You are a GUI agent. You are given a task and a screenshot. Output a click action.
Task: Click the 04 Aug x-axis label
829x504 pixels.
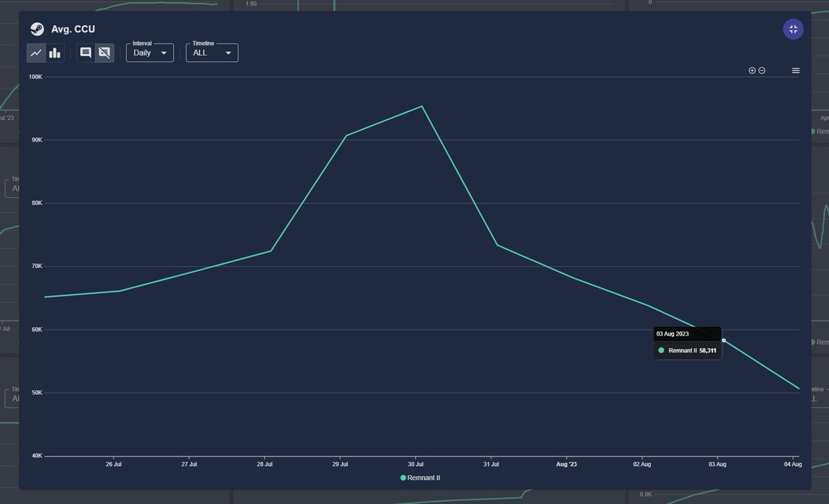[x=792, y=465]
